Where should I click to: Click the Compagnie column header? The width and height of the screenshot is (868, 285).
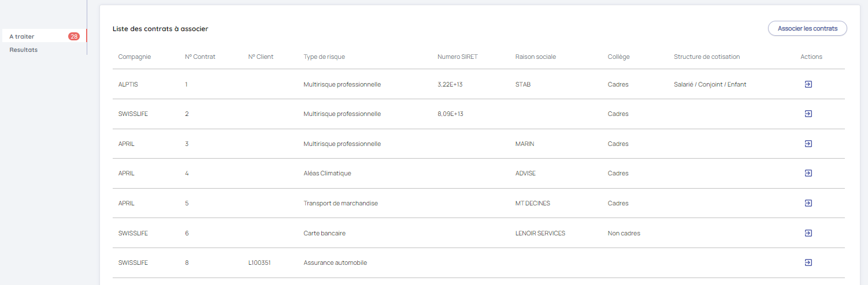(135, 57)
